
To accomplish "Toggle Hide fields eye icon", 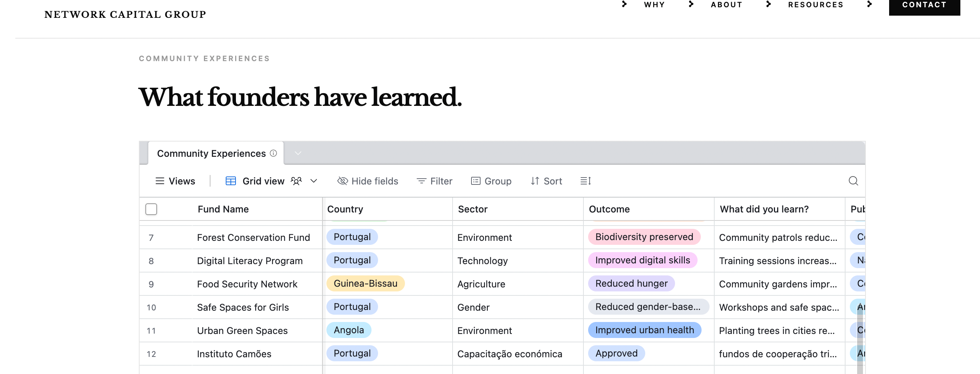I will [x=342, y=181].
